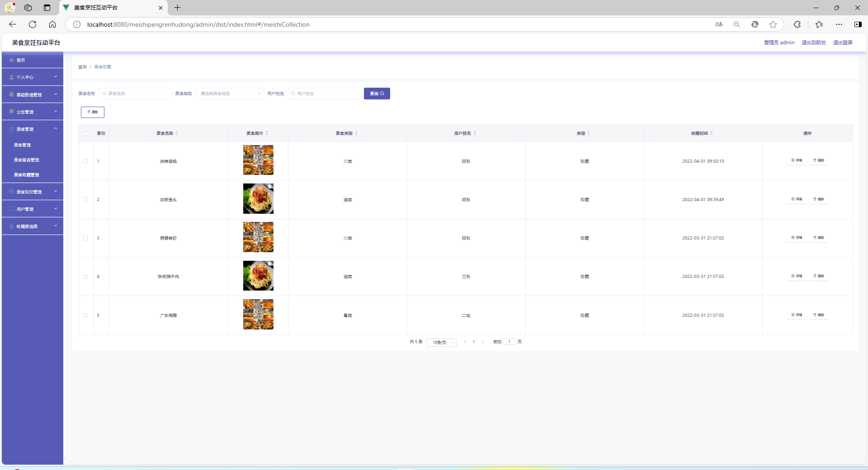Image resolution: width=868 pixels, height=470 pixels.
Task: Open browser zoom magnifier icon
Action: [737, 24]
